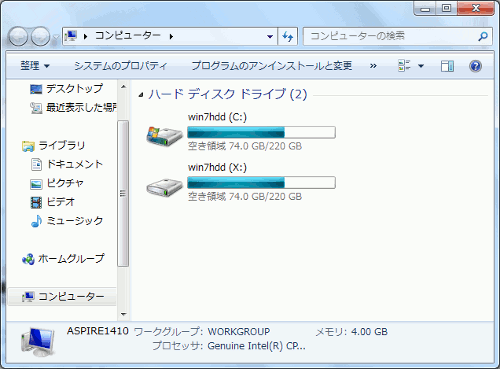Click the ミュージック note icon
The width and height of the screenshot is (500, 369).
click(36, 221)
